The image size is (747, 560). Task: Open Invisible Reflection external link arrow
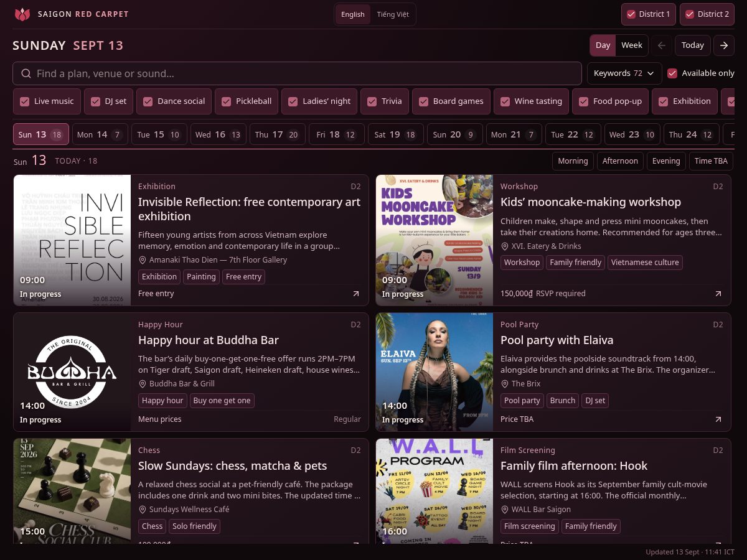[x=356, y=294]
